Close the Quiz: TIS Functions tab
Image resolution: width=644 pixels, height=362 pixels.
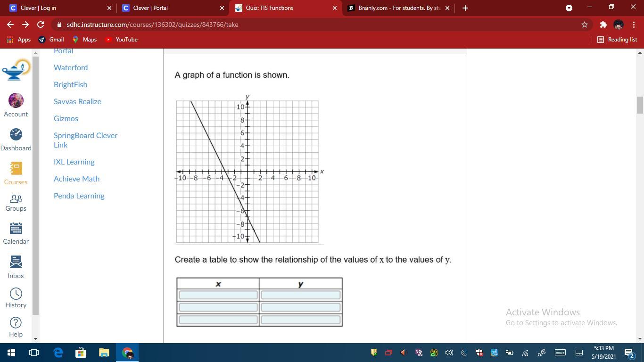(x=335, y=8)
